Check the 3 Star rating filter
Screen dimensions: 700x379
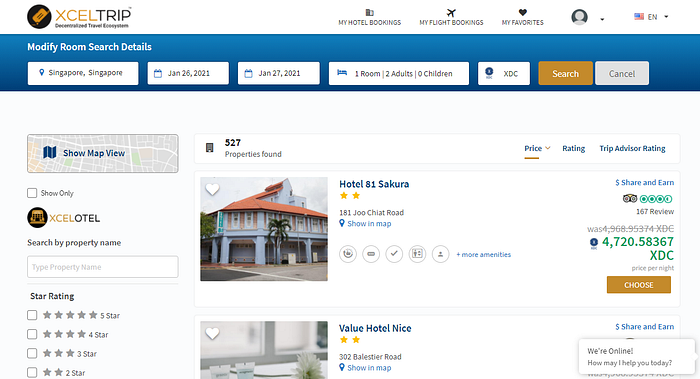[x=32, y=354]
